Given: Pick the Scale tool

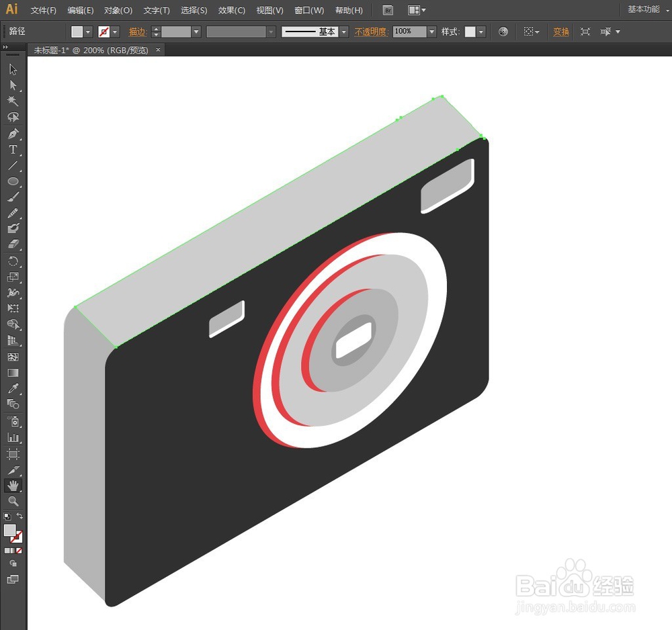Looking at the screenshot, I should pos(13,277).
